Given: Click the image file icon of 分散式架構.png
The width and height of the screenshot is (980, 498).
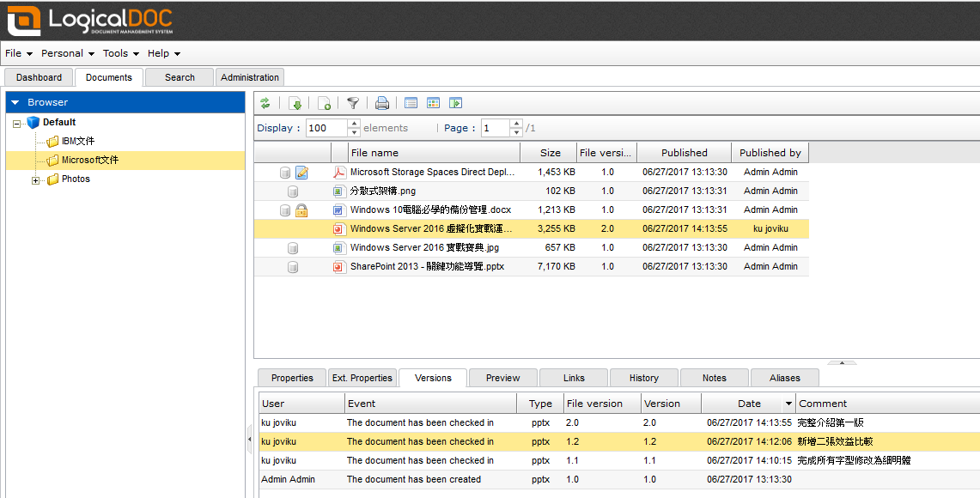Looking at the screenshot, I should tap(339, 191).
